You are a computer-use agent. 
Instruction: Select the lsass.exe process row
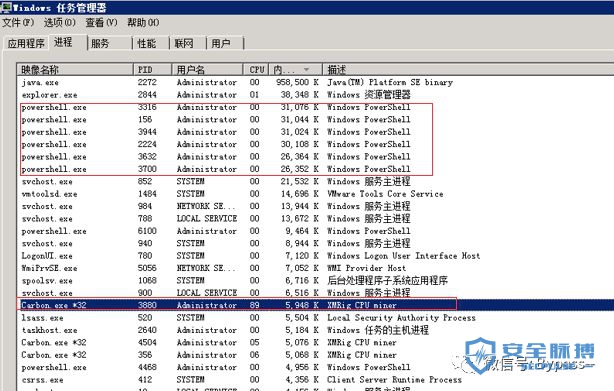click(x=315, y=318)
